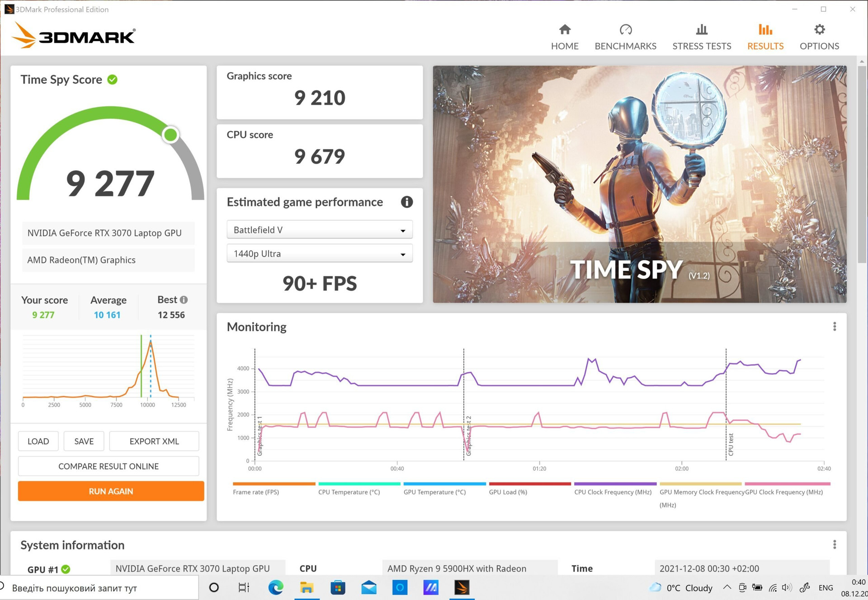Image resolution: width=868 pixels, height=600 pixels.
Task: Click the vertical scrollbar thumb
Action: pyautogui.click(x=861, y=165)
